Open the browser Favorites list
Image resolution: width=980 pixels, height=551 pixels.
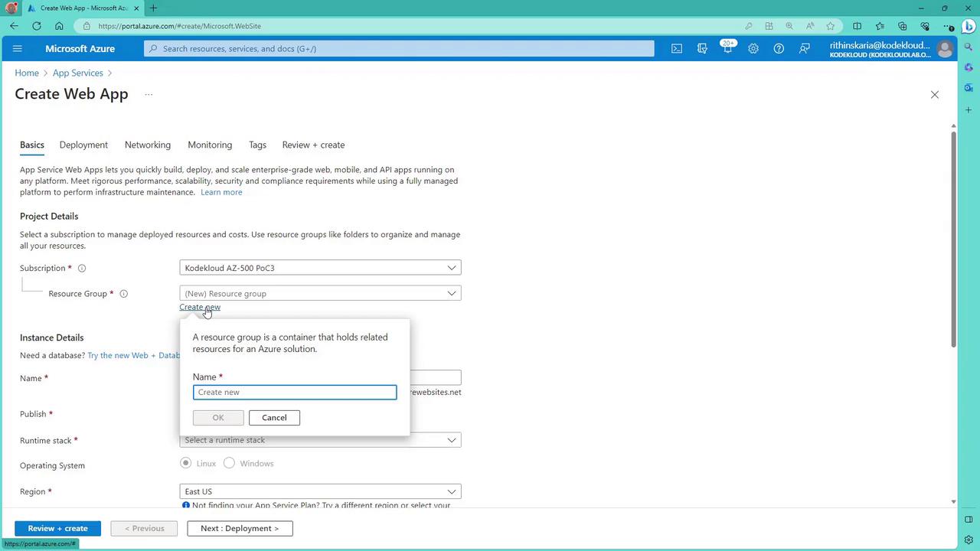(880, 26)
